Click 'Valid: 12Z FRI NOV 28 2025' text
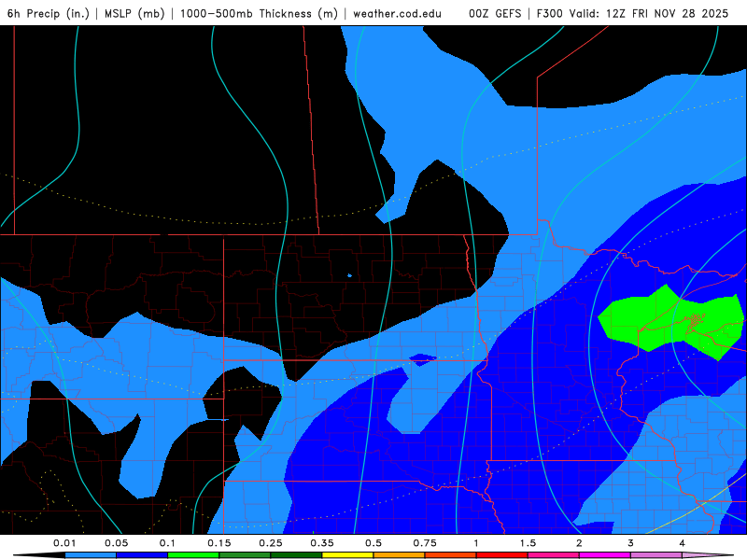The width and height of the screenshot is (747, 560). 650,13
